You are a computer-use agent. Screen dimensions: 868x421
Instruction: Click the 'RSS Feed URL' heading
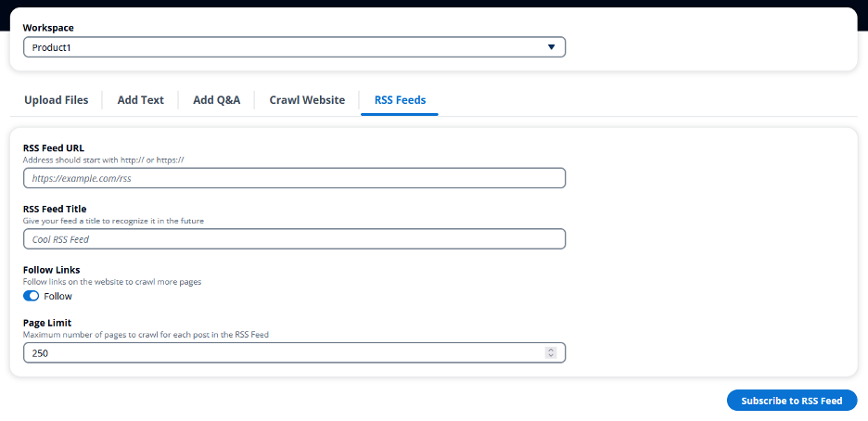point(54,148)
